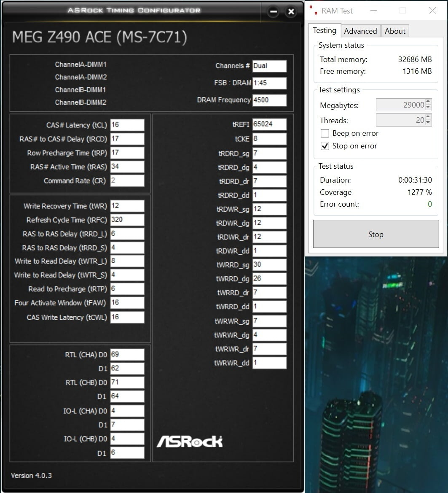The width and height of the screenshot is (448, 493).
Task: Select the ChannelB-DIMM2 label
Action: [x=81, y=102]
